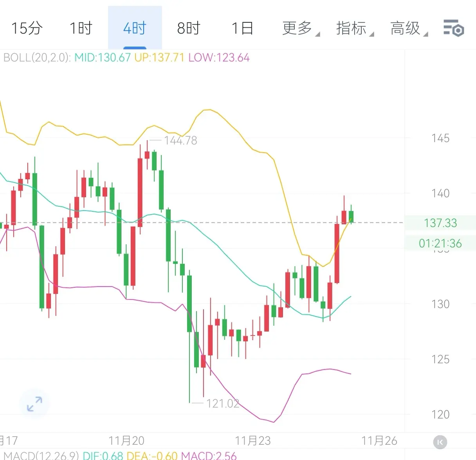Image resolution: width=476 pixels, height=460 pixels.
Task: Expand the 更多 timeframe dropdown
Action: (300, 29)
